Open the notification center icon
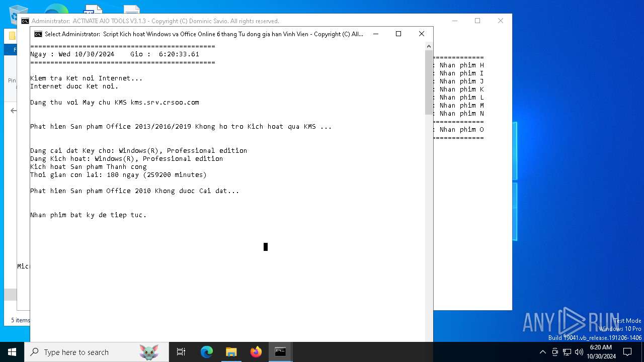The image size is (644, 362). coord(627,352)
